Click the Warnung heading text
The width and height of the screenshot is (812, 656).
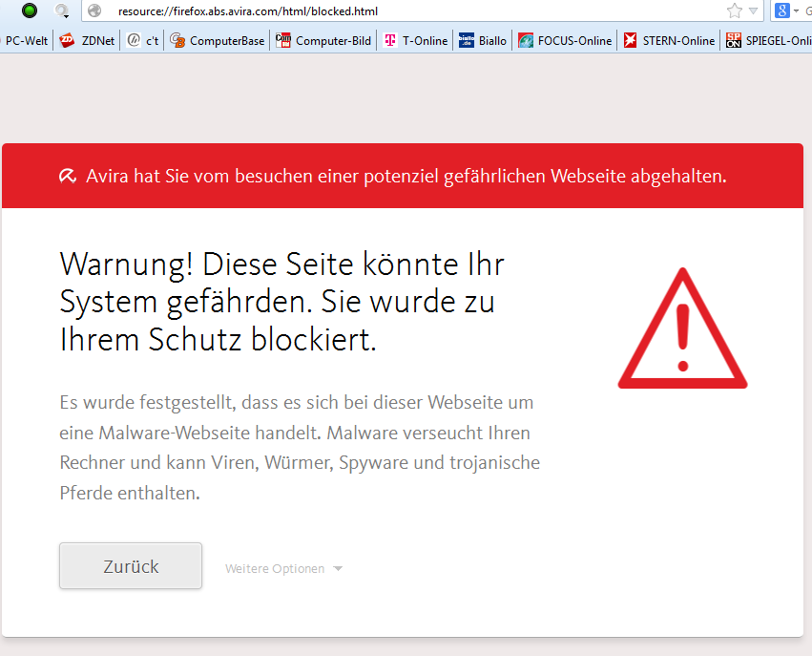click(x=282, y=302)
